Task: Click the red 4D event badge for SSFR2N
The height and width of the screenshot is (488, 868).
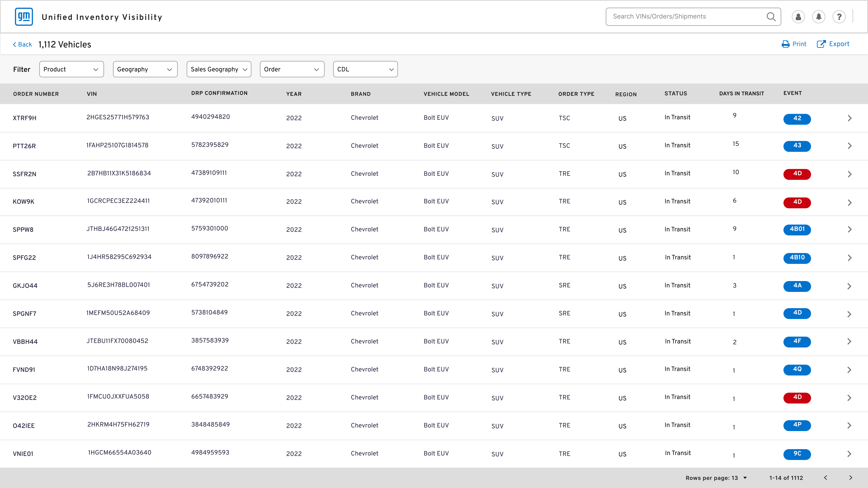Action: pos(797,174)
